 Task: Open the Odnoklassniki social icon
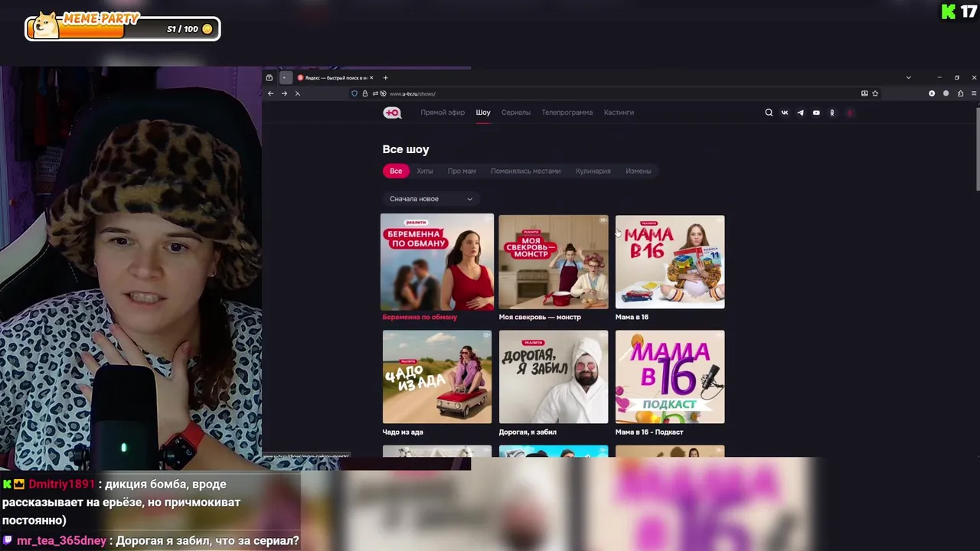pyautogui.click(x=832, y=112)
